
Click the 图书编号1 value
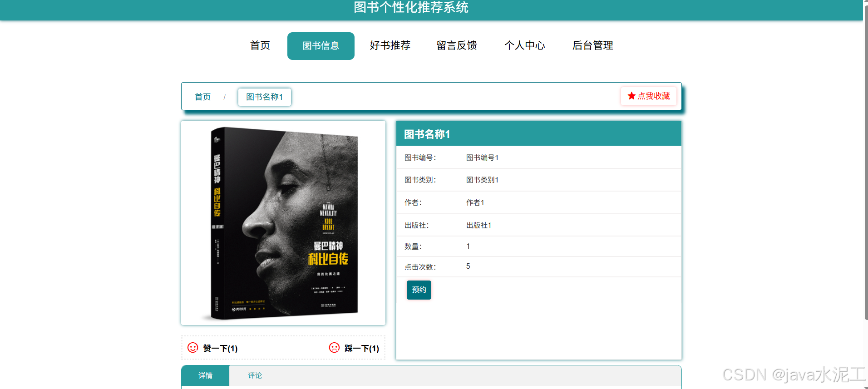coord(483,158)
